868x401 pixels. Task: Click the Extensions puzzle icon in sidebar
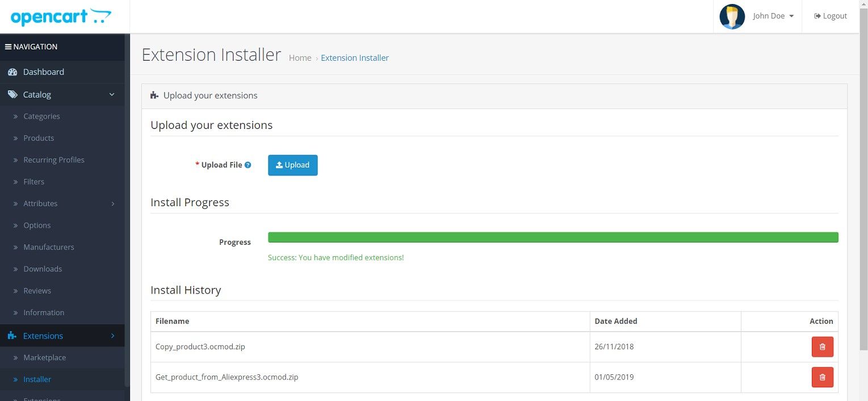12,336
